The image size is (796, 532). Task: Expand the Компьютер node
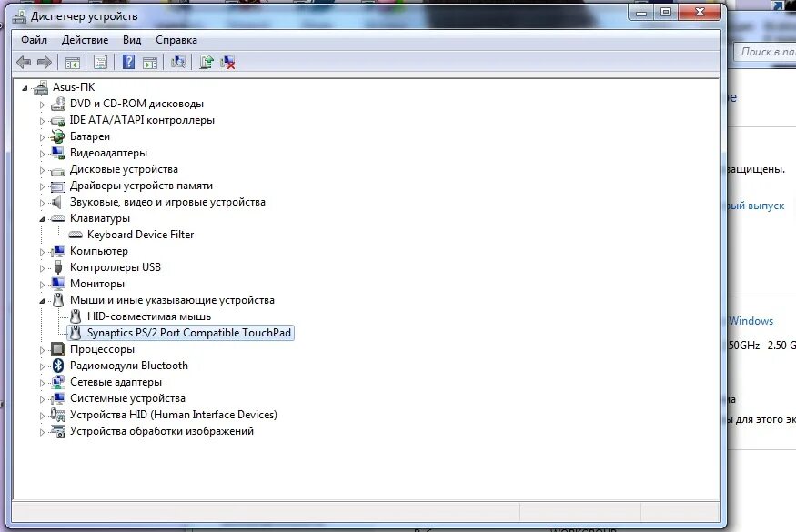pyautogui.click(x=42, y=252)
